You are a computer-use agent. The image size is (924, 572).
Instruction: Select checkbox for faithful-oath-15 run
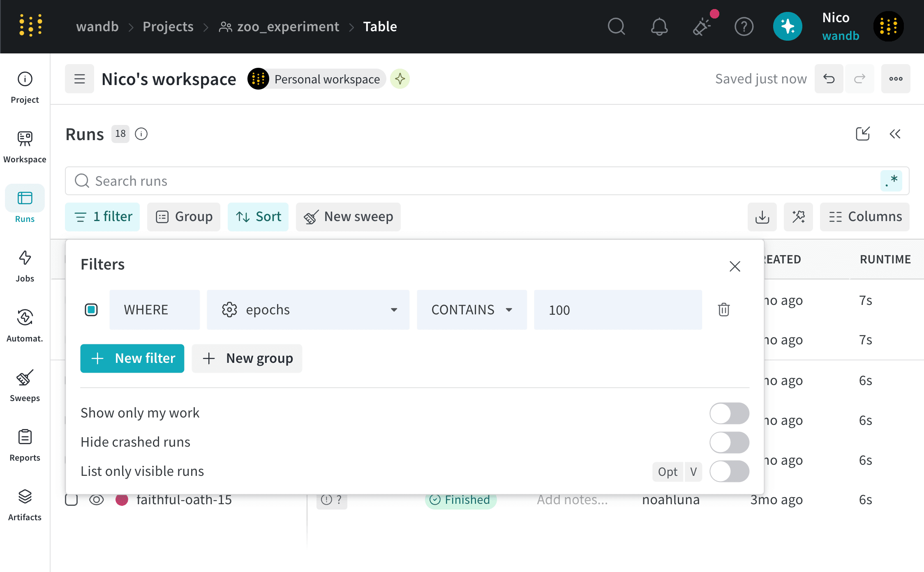[72, 500]
